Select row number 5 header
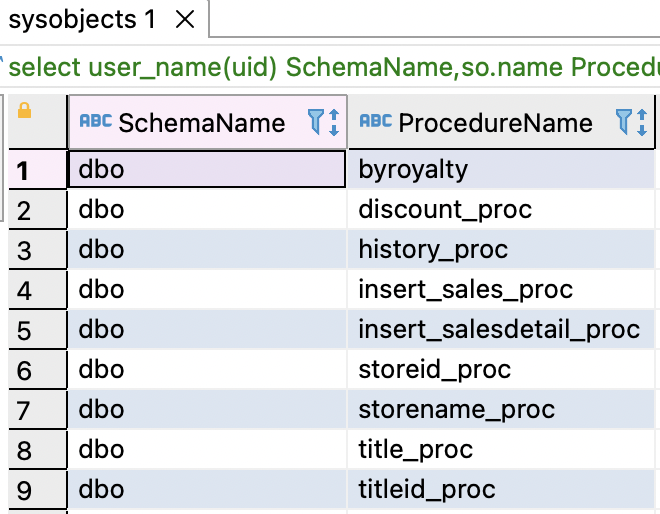The height and width of the screenshot is (514, 660). point(25,330)
